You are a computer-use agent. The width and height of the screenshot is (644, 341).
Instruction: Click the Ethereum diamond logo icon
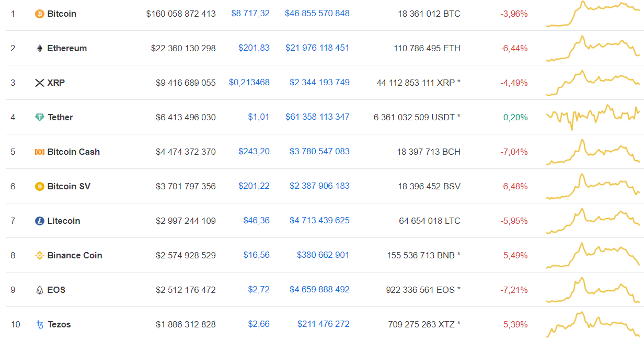tap(39, 49)
